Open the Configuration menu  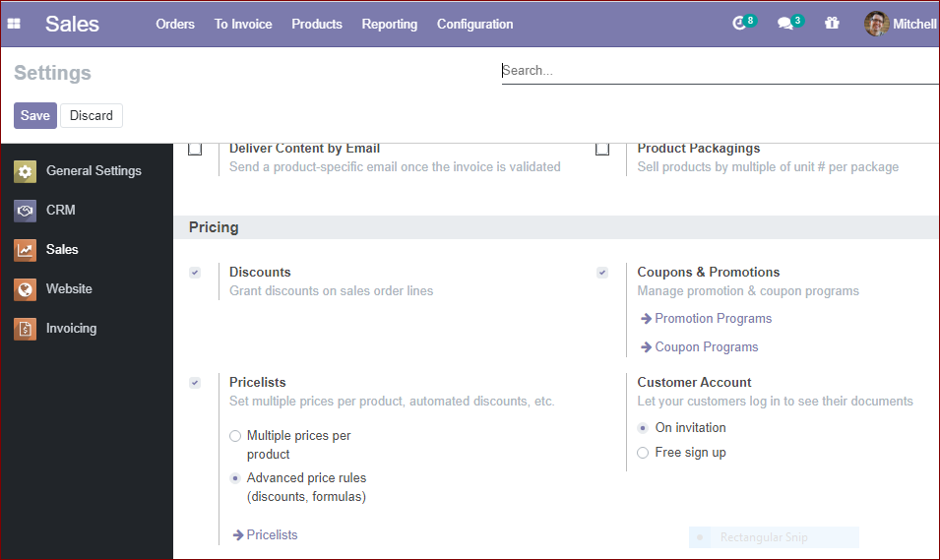click(474, 24)
